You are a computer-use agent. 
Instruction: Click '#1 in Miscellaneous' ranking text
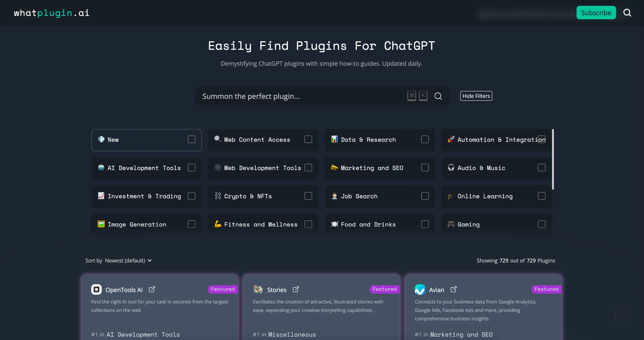[284, 335]
